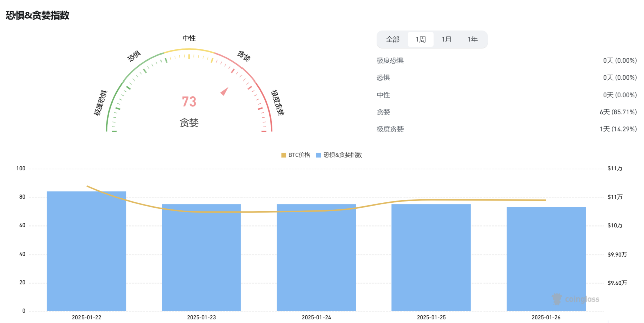
Task: Click the 2025-01-25 bar in chart
Action: [431, 258]
